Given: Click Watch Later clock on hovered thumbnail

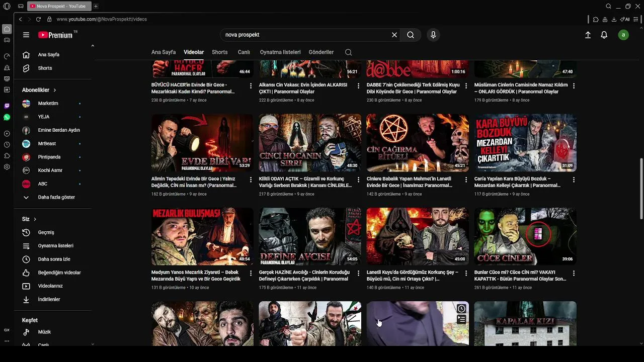Looking at the screenshot, I should [x=461, y=309].
